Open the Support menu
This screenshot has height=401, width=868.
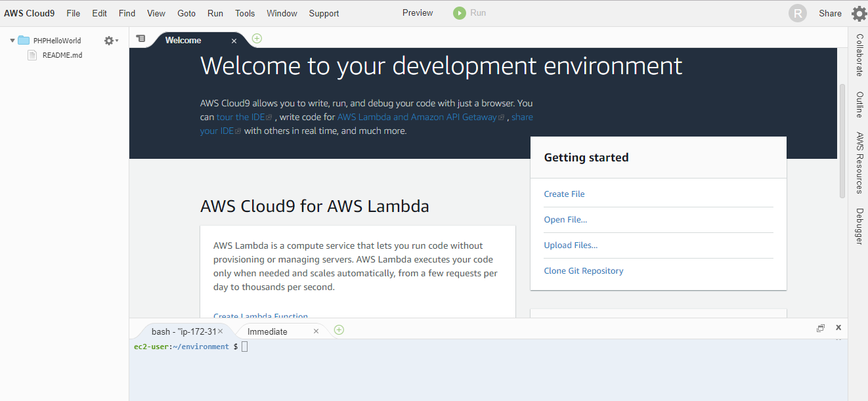tap(324, 13)
